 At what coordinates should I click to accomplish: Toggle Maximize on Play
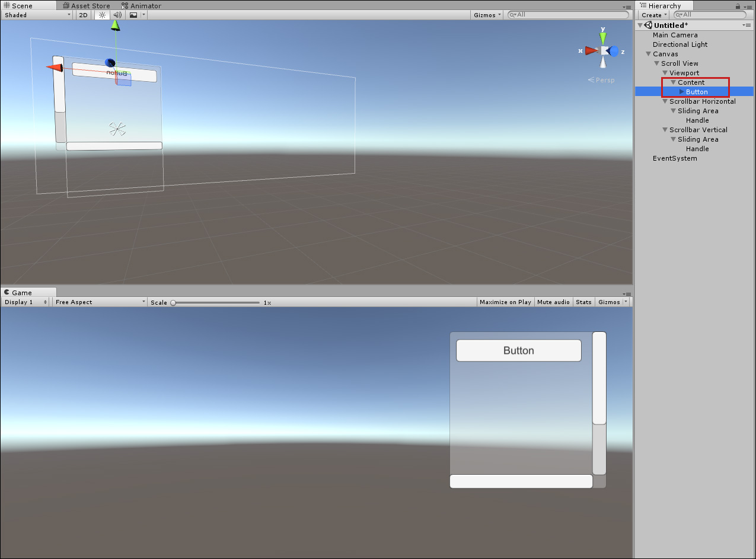click(505, 302)
